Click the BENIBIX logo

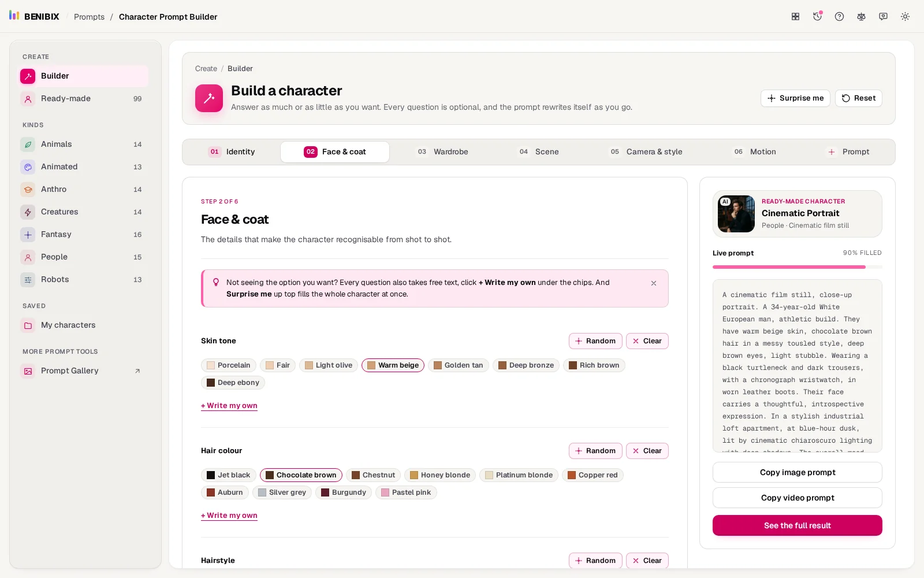point(34,16)
